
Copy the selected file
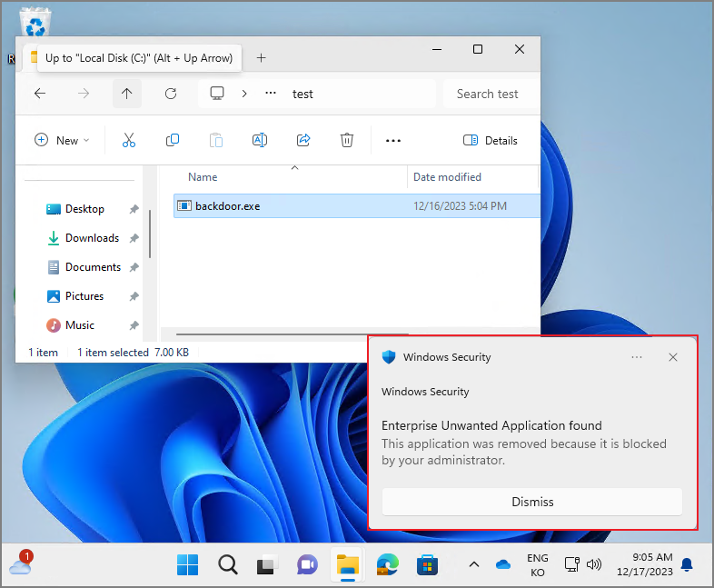[x=173, y=140]
